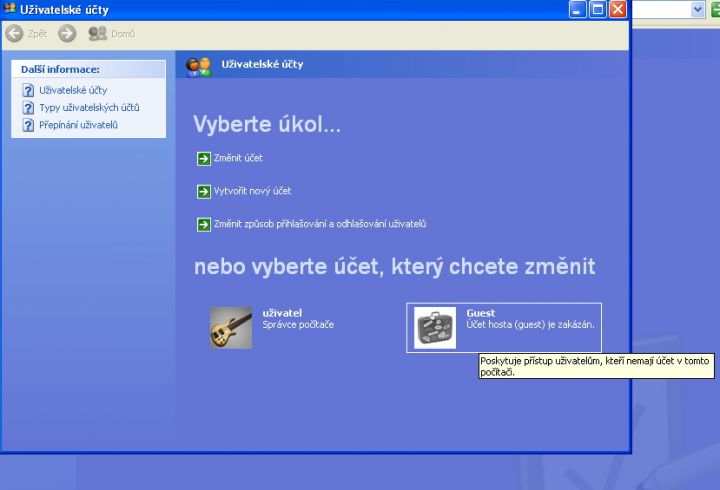Viewport: 720px width, 490px height.
Task: Click green arrow next to Změnit účet
Action: coord(204,158)
